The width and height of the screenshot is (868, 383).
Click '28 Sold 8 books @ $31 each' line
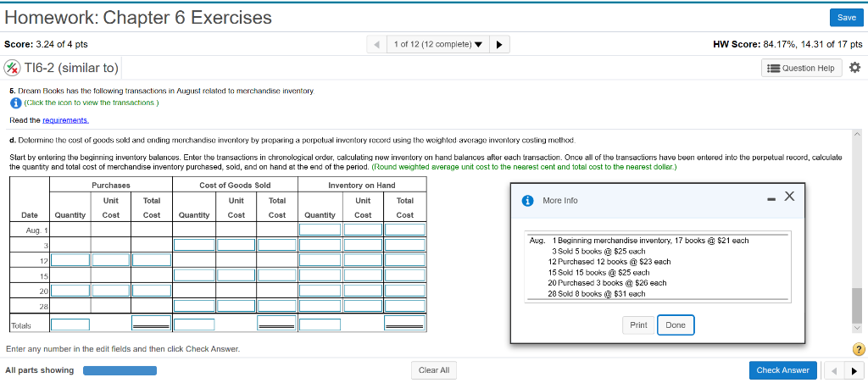coord(596,294)
